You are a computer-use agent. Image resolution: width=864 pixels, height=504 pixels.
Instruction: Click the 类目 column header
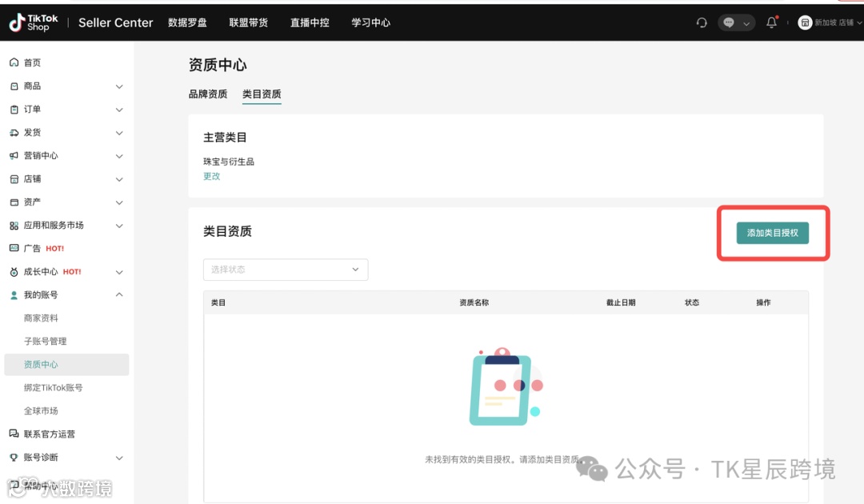(x=218, y=302)
